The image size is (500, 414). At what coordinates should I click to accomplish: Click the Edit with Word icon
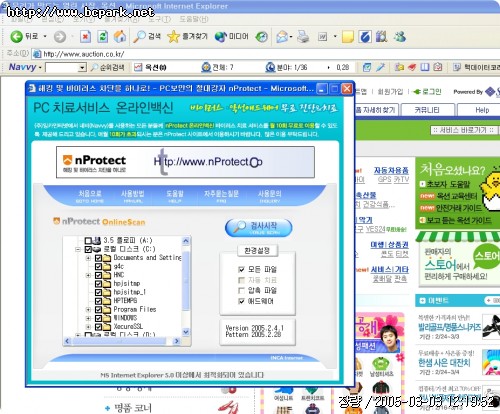pos(323,37)
